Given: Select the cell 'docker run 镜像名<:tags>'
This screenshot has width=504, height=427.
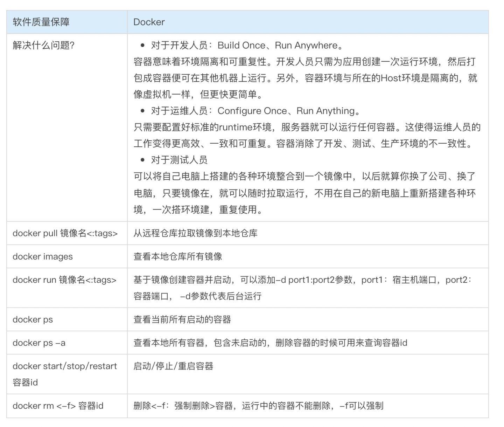Looking at the screenshot, I should (66, 288).
